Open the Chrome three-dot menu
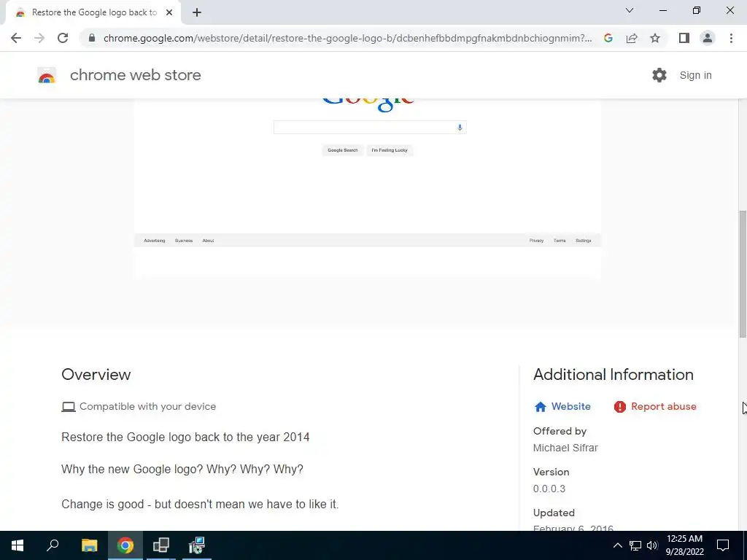747x560 pixels. [731, 38]
